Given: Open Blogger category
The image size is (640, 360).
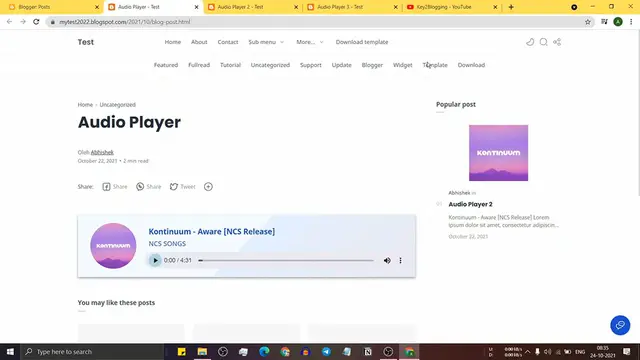Looking at the screenshot, I should (372, 65).
